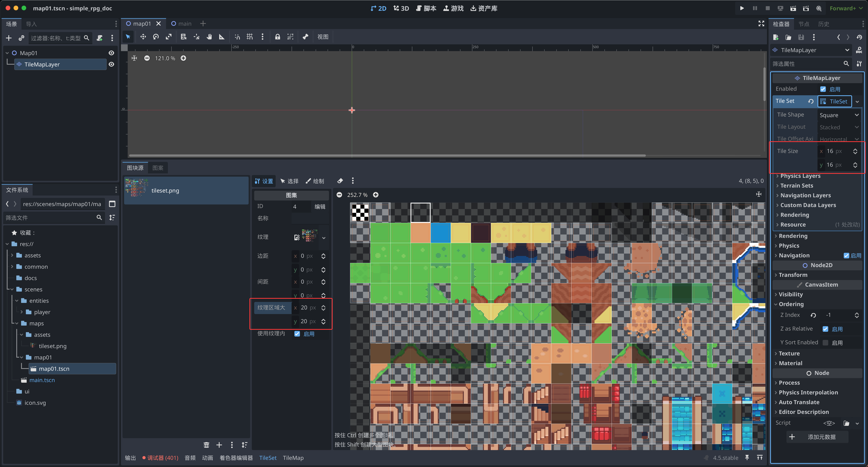Enable the Y Sort Enabled checkbox

825,342
